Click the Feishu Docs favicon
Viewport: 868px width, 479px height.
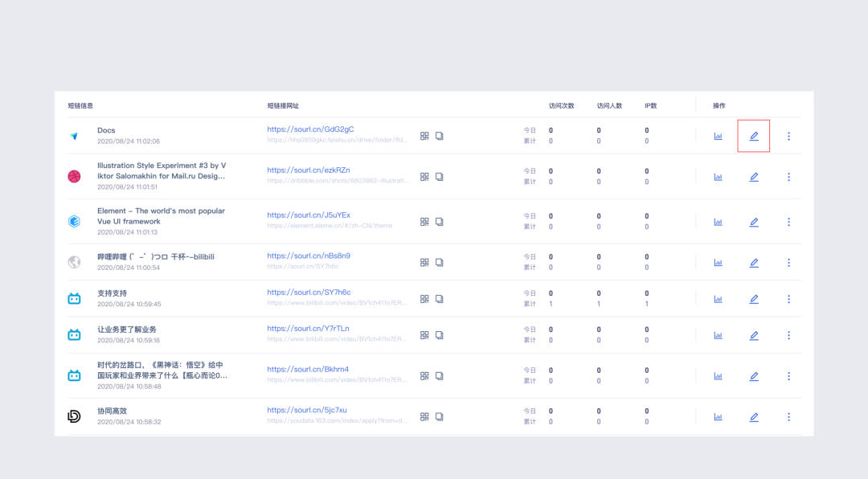pyautogui.click(x=74, y=136)
